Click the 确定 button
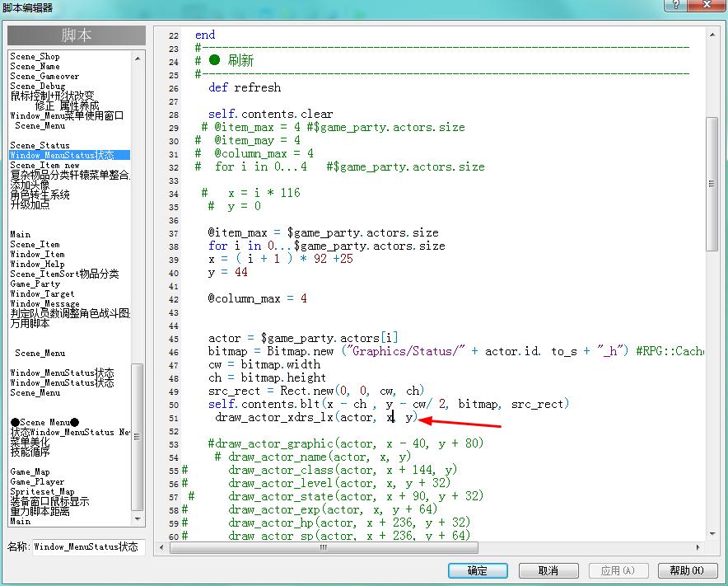Image resolution: width=728 pixels, height=586 pixels. tap(478, 570)
